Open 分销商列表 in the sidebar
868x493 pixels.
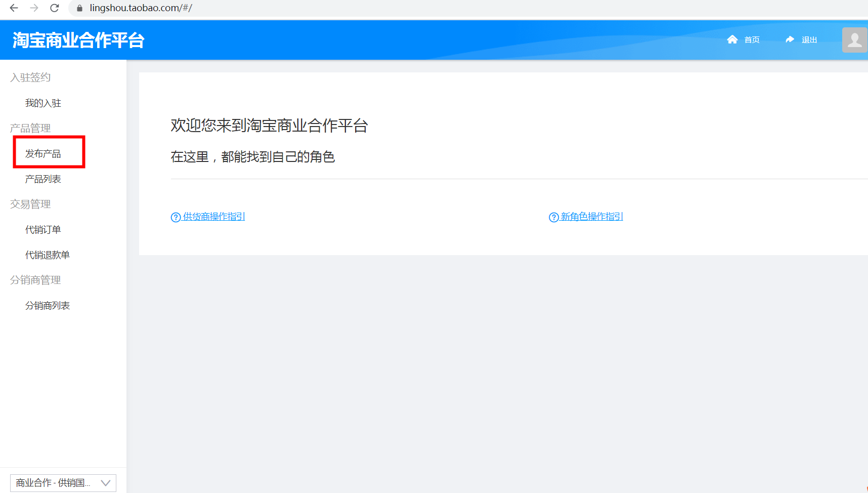[x=48, y=306]
